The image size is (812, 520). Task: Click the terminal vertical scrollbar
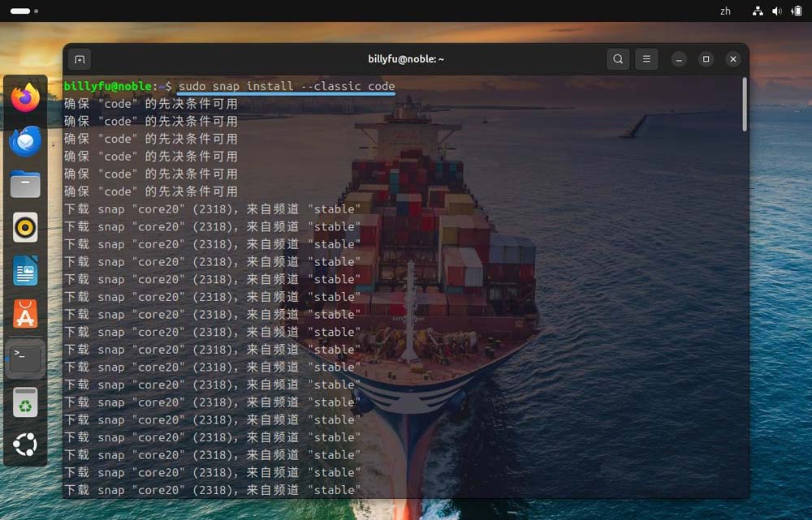pyautogui.click(x=745, y=105)
